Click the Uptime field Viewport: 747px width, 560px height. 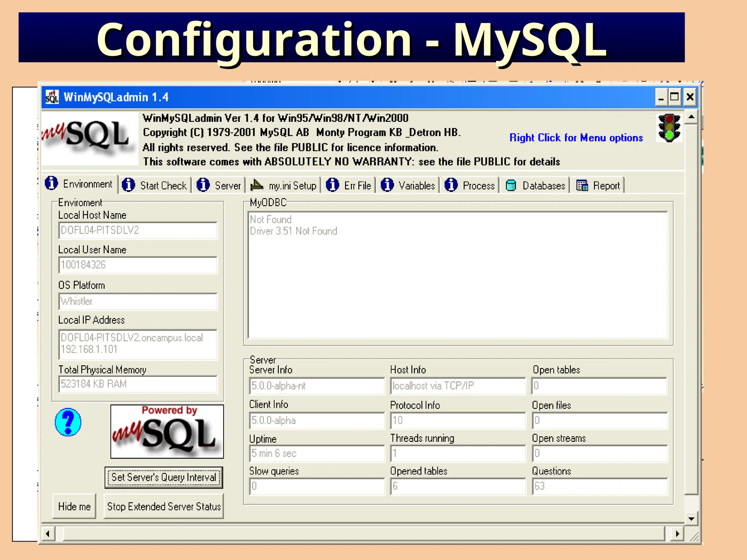[317, 453]
